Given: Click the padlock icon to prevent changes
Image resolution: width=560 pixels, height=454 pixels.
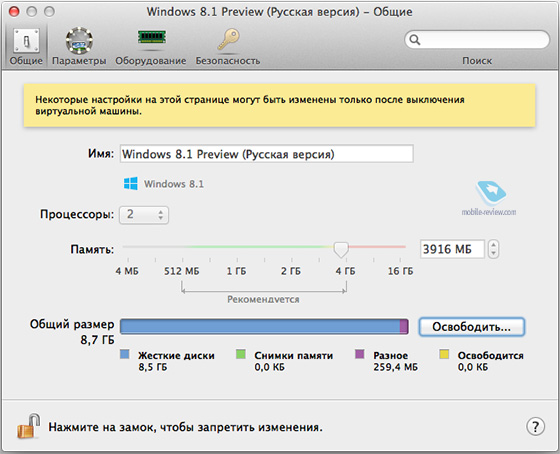Looking at the screenshot, I should pos(29,426).
